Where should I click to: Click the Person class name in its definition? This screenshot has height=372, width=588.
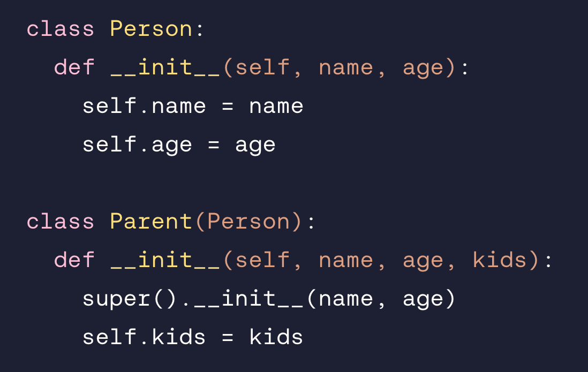point(151,29)
